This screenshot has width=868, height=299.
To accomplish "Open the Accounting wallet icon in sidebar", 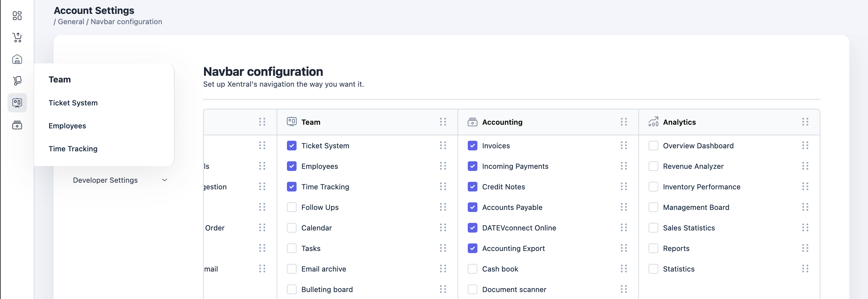I will coord(17,125).
